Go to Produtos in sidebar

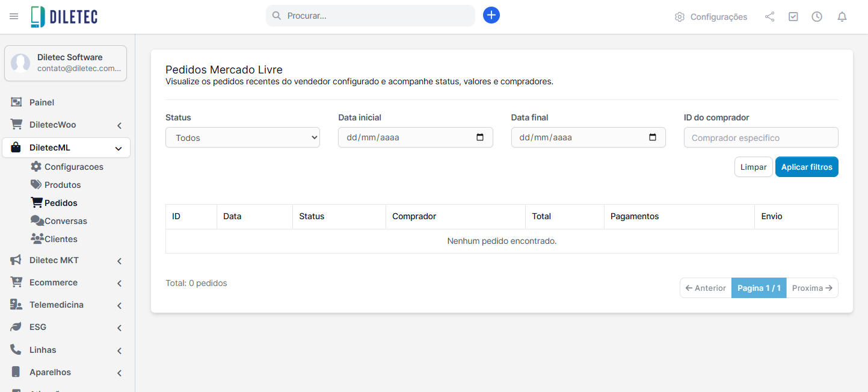coord(62,185)
